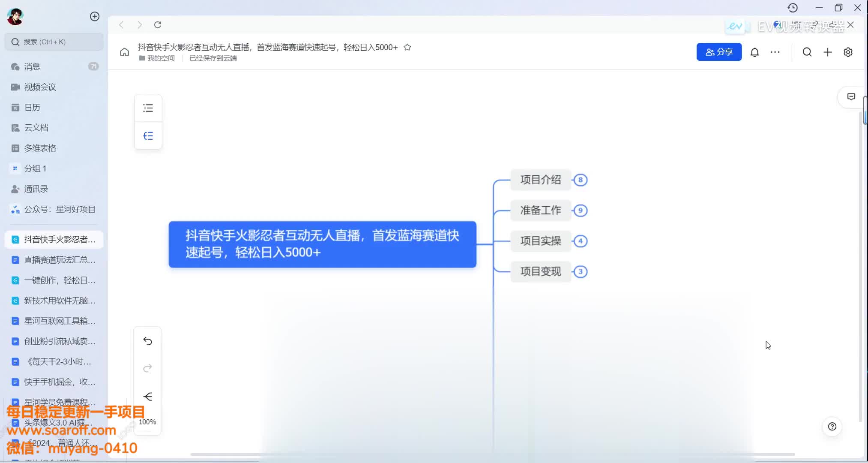
Task: Focus the search box (Ctrl+K)
Action: 54,42
